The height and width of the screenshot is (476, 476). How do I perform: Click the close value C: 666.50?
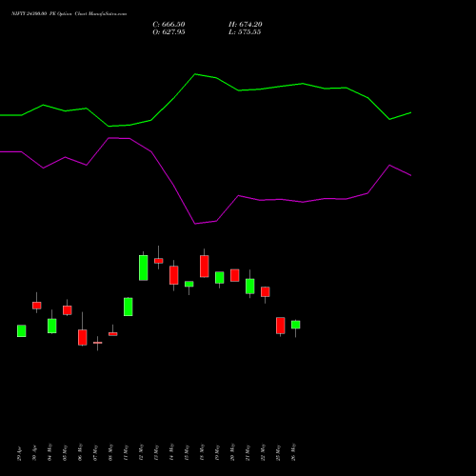(169, 25)
